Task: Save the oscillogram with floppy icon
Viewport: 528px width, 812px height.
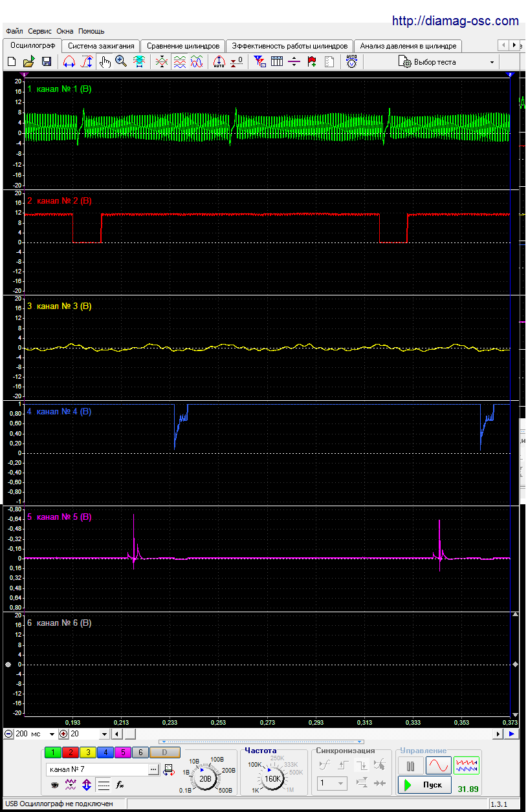Action: 47,62
